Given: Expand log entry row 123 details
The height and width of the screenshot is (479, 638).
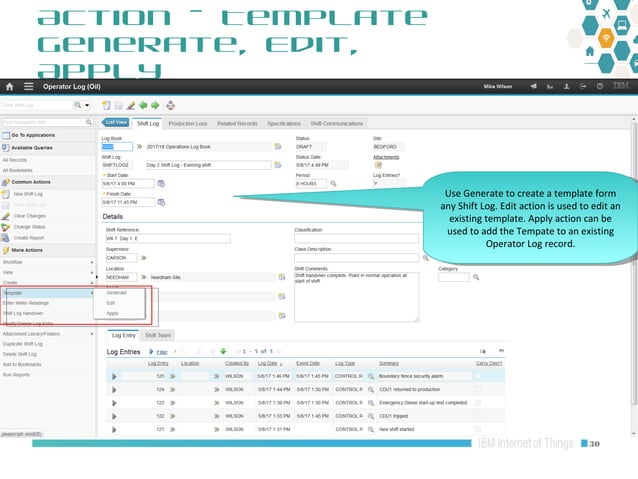Looking at the screenshot, I should 114,403.
